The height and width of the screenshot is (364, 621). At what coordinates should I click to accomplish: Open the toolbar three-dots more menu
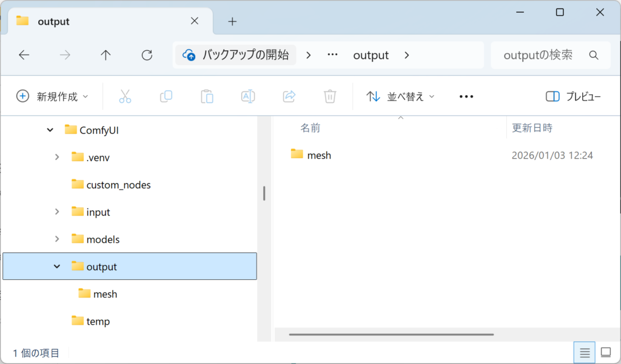(466, 96)
